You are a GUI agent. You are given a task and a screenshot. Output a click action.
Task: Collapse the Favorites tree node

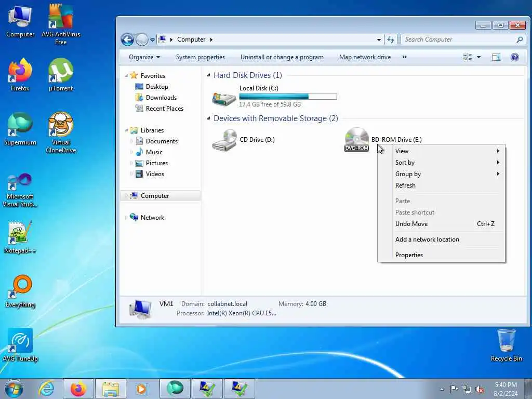pos(126,75)
